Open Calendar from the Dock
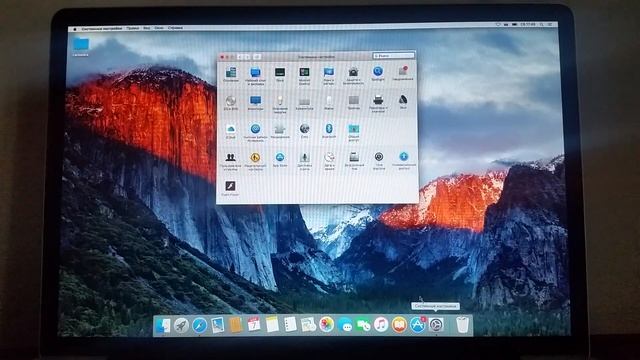Screen dimensions: 640x360 (254, 325)
